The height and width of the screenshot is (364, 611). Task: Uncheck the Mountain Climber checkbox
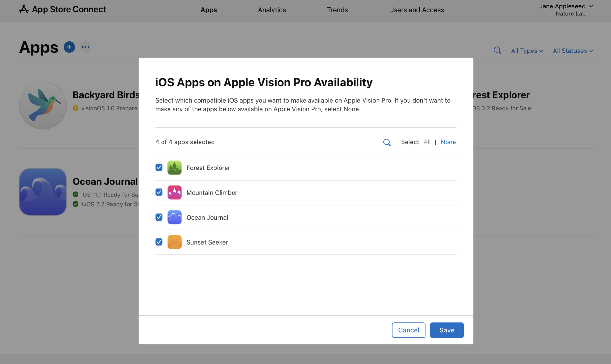click(159, 192)
